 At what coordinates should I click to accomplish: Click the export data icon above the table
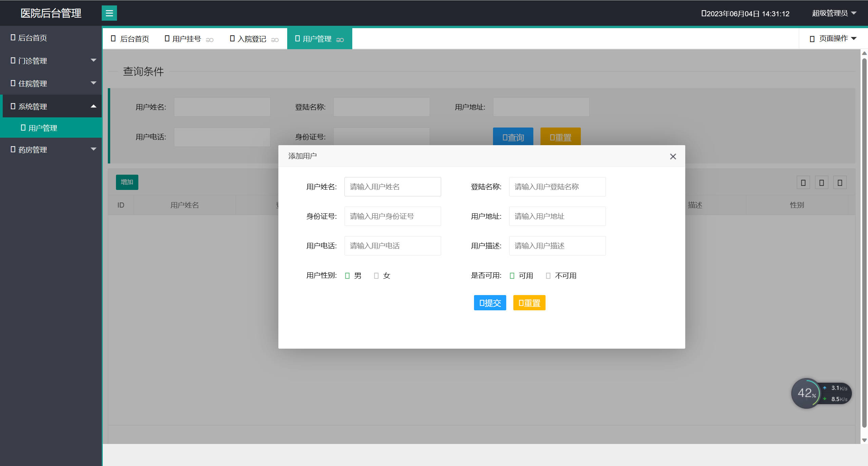(821, 182)
